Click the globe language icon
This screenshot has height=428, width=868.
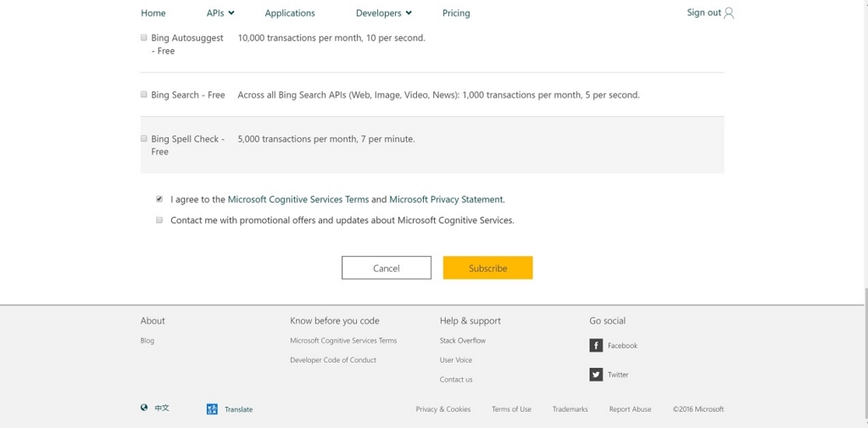[x=144, y=408]
